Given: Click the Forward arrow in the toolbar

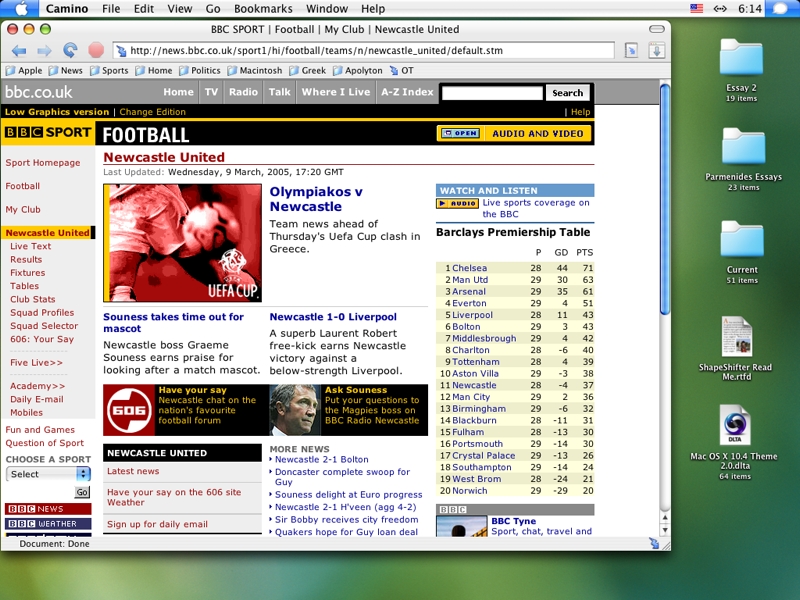Looking at the screenshot, I should point(44,50).
